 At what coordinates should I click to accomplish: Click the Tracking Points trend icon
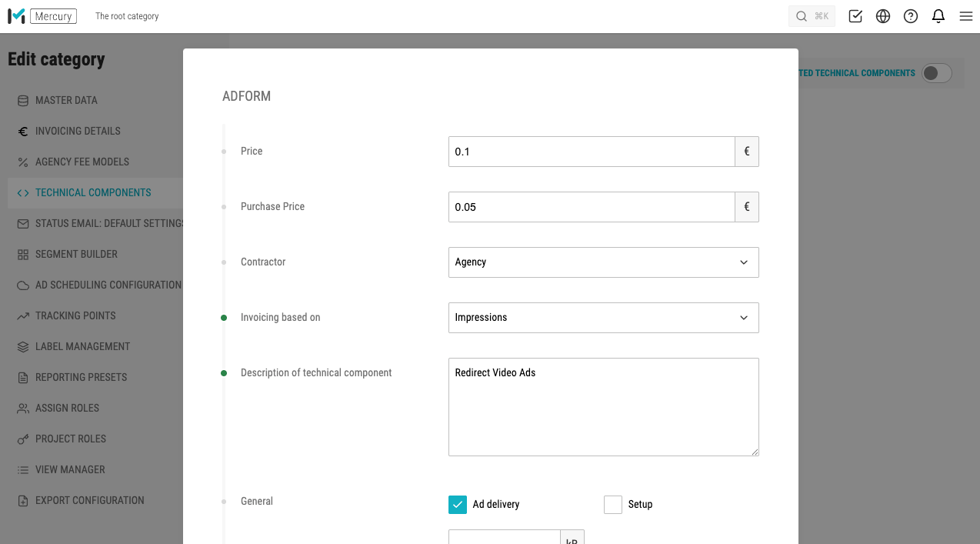23,315
